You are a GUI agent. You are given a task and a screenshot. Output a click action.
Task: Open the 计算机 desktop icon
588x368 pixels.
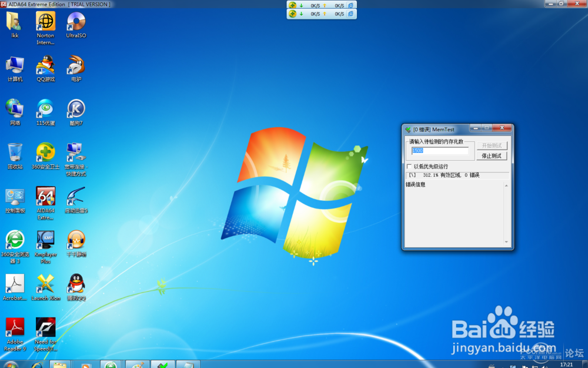click(15, 68)
